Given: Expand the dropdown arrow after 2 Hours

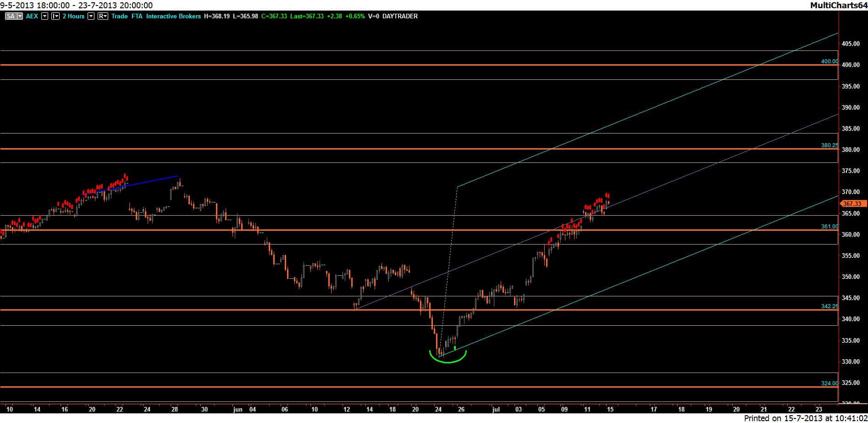Looking at the screenshot, I should (91, 16).
